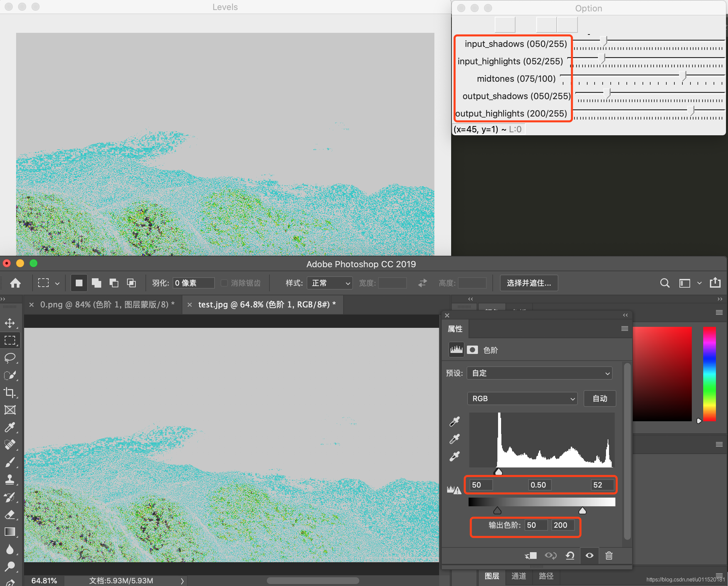Select the Clone Stamp tool
This screenshot has height=586, width=728.
(10, 480)
